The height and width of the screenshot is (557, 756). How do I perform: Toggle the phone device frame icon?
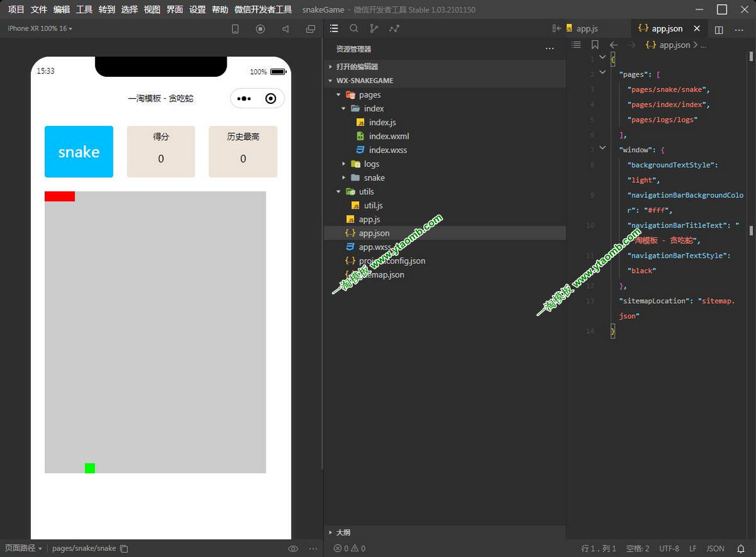tap(236, 29)
